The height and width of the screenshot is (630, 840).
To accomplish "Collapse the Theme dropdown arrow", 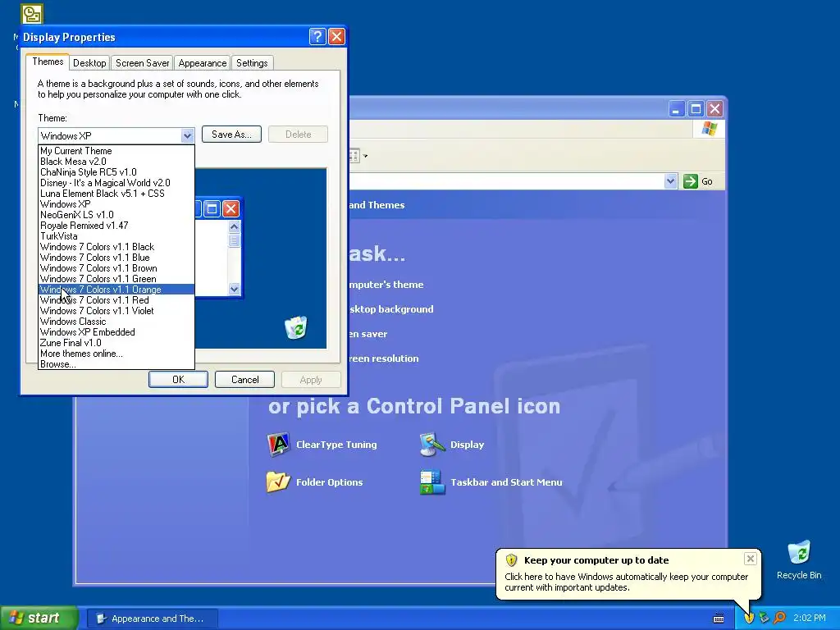I will pyautogui.click(x=187, y=135).
